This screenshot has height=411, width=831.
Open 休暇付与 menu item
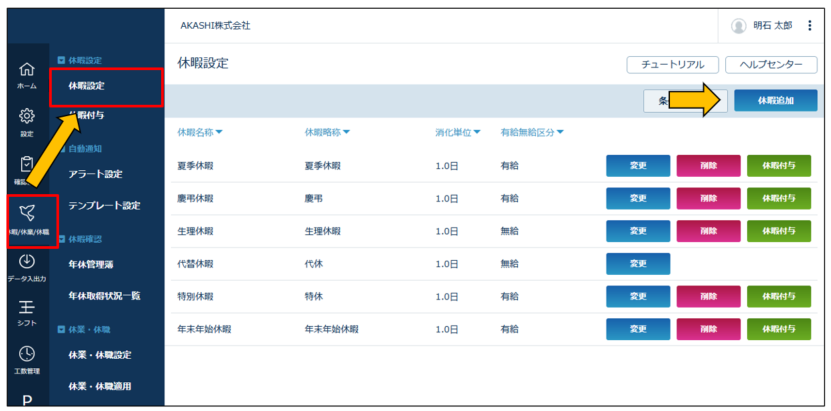pyautogui.click(x=86, y=115)
